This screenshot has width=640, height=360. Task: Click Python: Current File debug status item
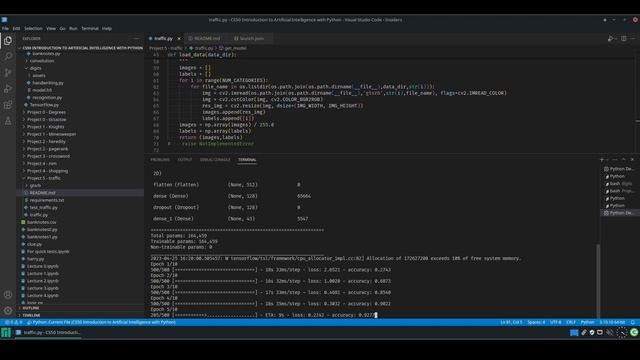click(102, 322)
